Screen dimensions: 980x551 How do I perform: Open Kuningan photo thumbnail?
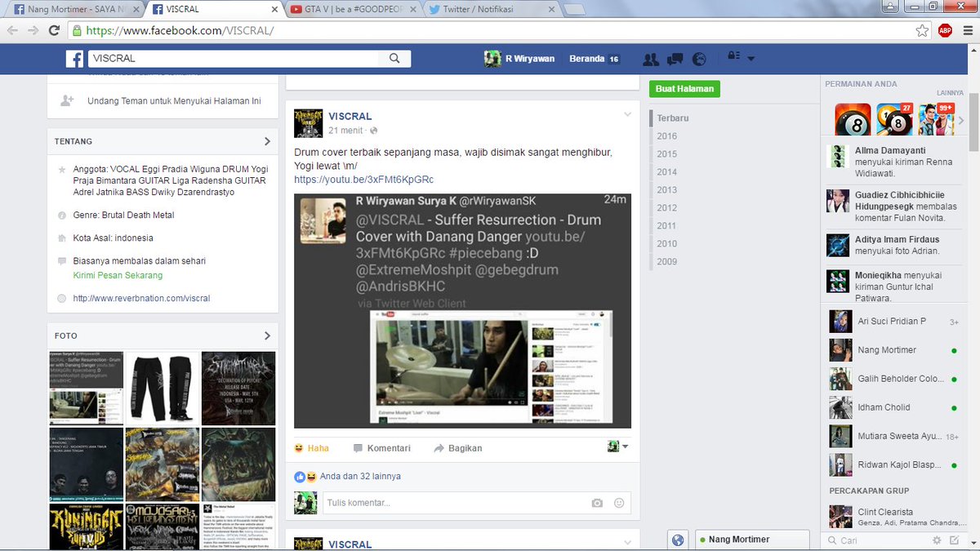[x=86, y=527]
